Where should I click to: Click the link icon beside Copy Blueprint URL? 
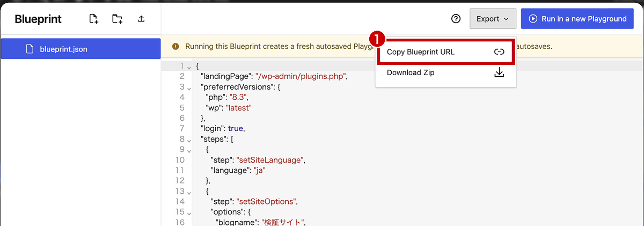[x=499, y=52]
